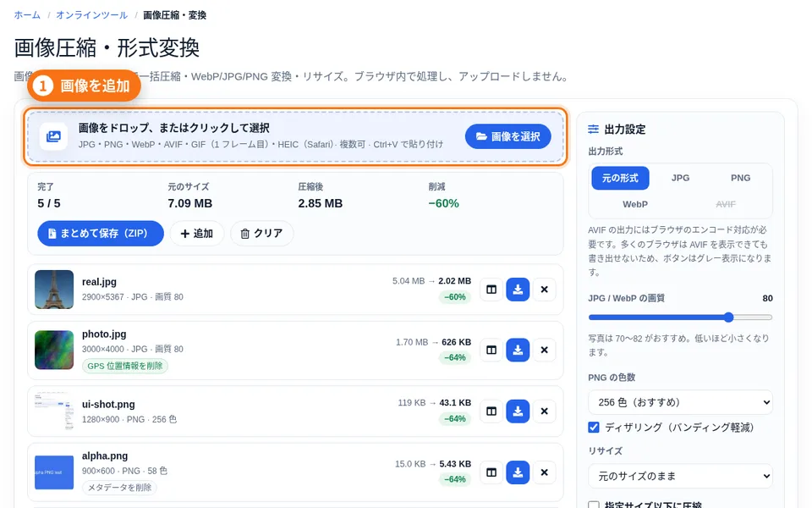The width and height of the screenshot is (812, 508).
Task: Toggle the ディザリング checkbox
Action: pyautogui.click(x=594, y=427)
